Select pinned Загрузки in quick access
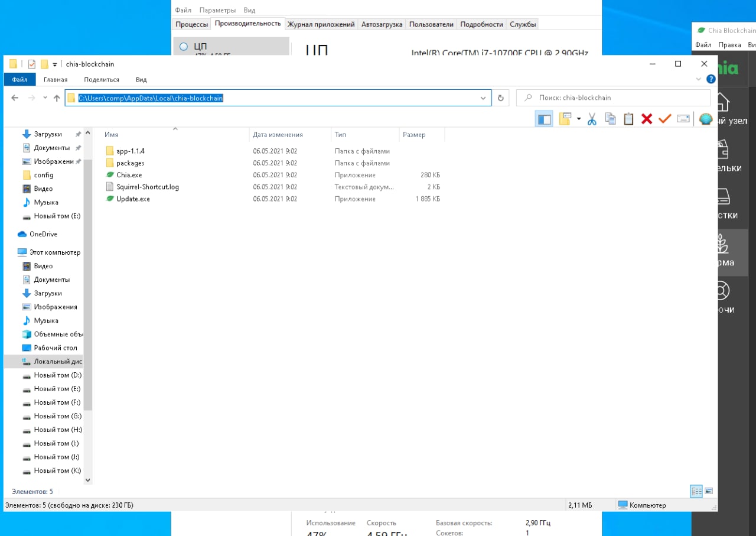Image resolution: width=756 pixels, height=536 pixels. 47,134
